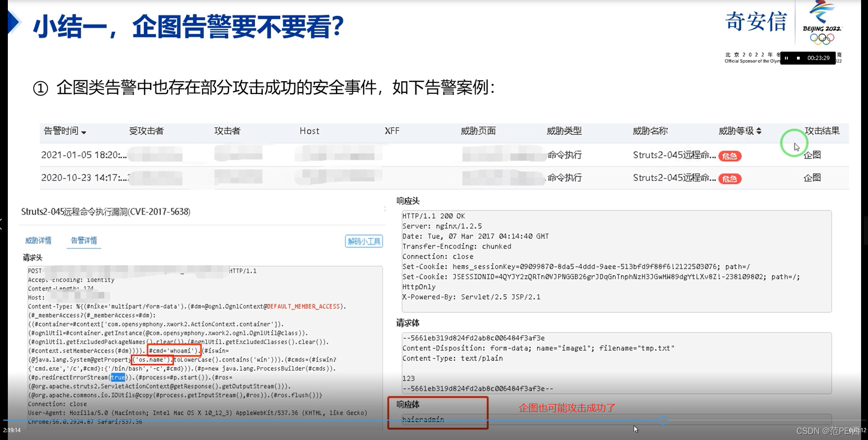Click the blue arrow beside slide title

click(x=15, y=22)
